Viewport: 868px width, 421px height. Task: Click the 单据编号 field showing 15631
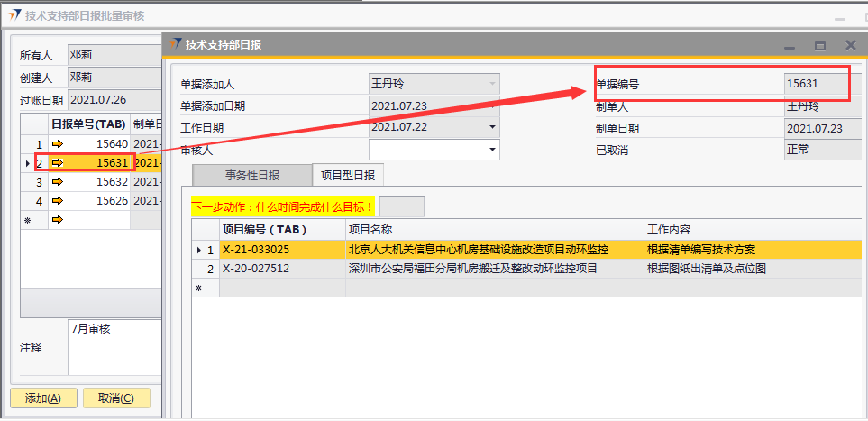point(816,84)
